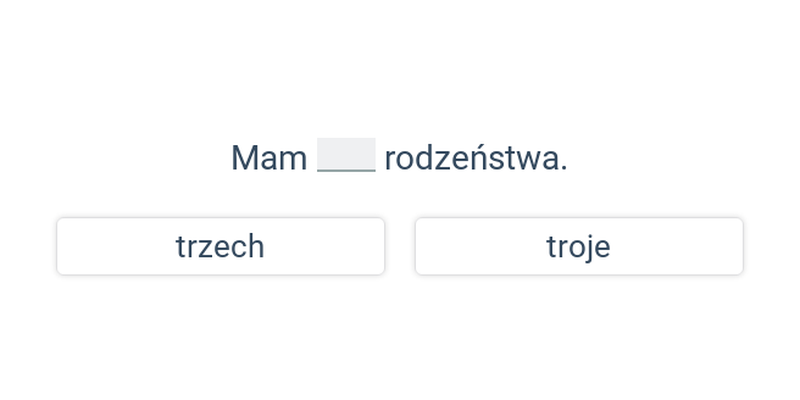Choose the answer 'troje'
Viewport: 800px width, 400px height.
click(x=579, y=246)
